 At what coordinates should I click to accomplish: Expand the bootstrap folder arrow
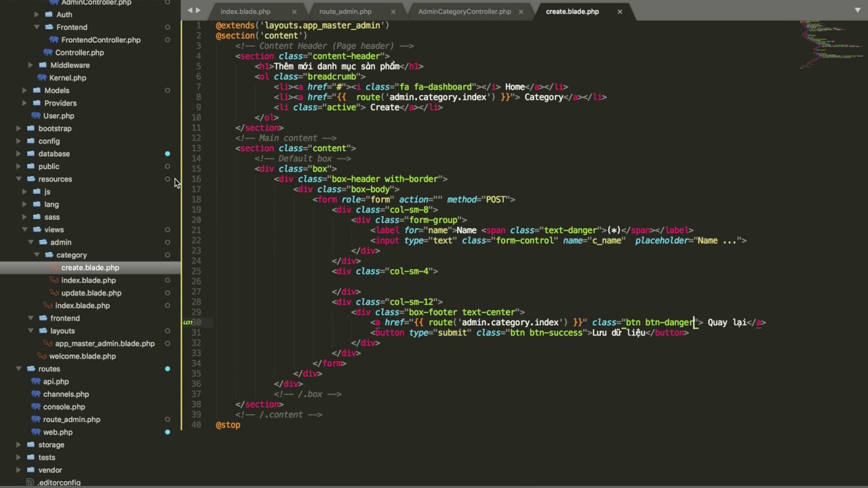(18, 128)
